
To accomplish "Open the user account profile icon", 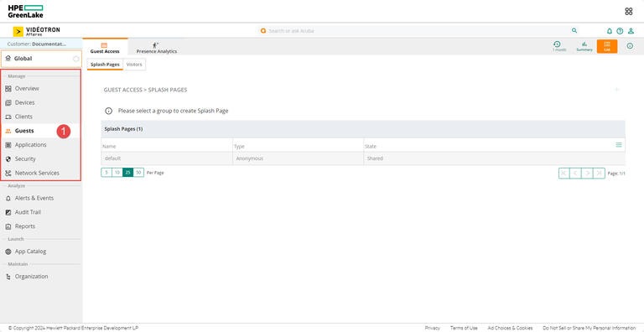I will pos(631,31).
